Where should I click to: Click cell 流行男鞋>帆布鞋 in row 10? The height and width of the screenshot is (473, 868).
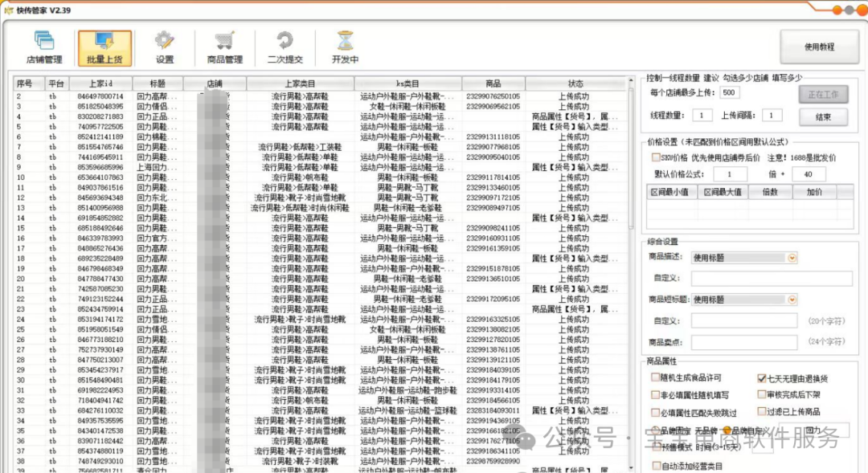(x=300, y=177)
